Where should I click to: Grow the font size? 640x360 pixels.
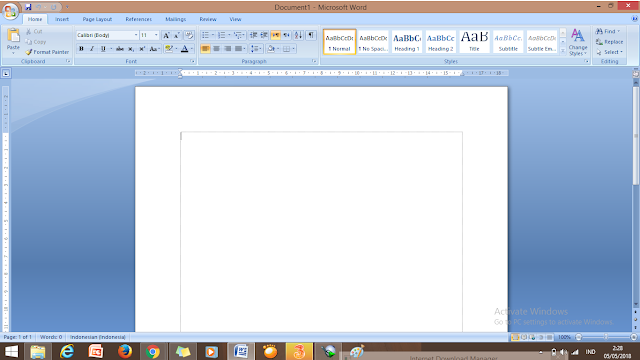(x=166, y=36)
